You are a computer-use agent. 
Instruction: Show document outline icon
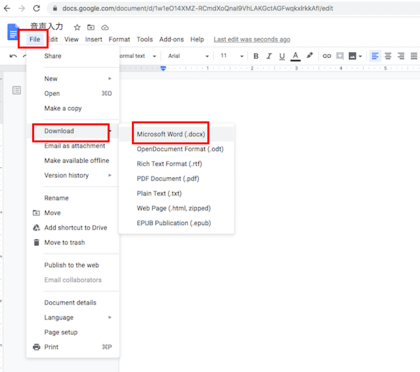[17, 90]
